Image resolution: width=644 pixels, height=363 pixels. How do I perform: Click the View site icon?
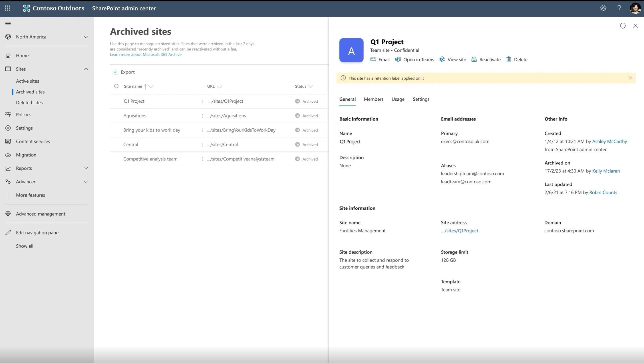[x=442, y=59]
